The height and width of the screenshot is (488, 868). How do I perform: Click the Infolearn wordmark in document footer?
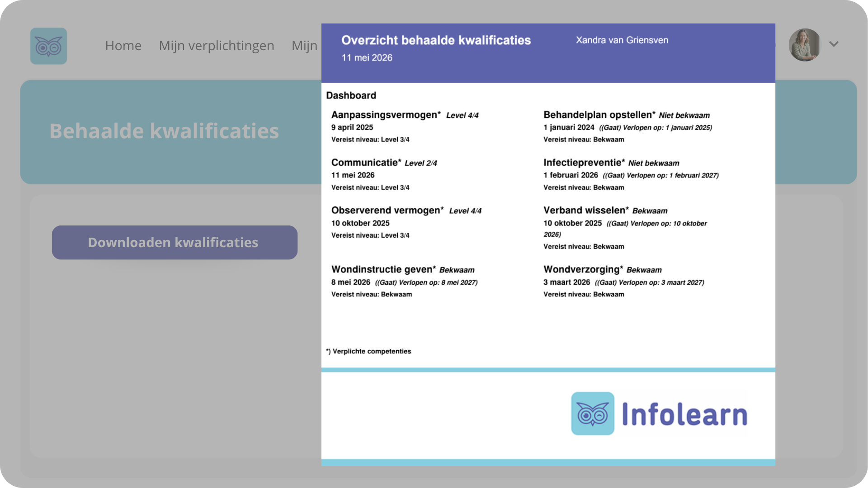point(684,414)
